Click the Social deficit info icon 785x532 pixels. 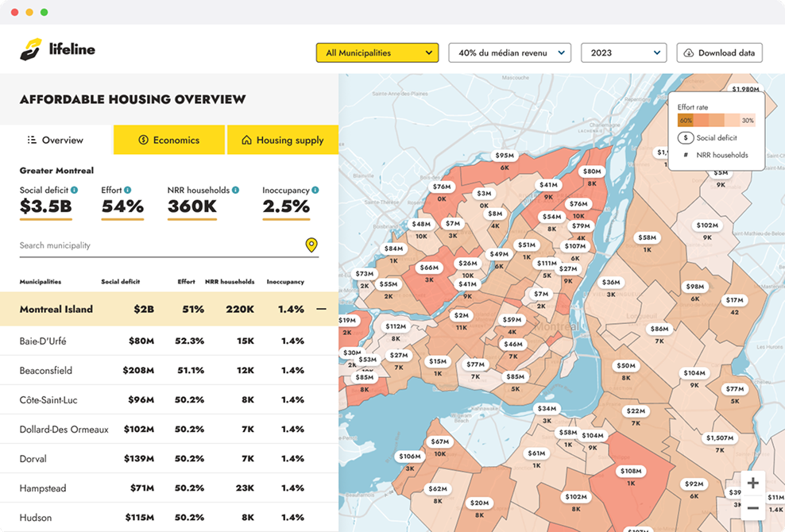74,189
